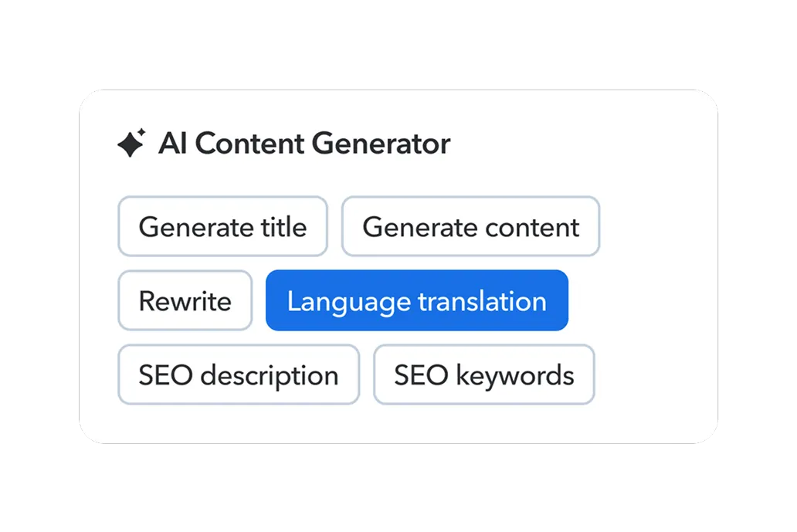Switch to the Generate title chip

(222, 227)
